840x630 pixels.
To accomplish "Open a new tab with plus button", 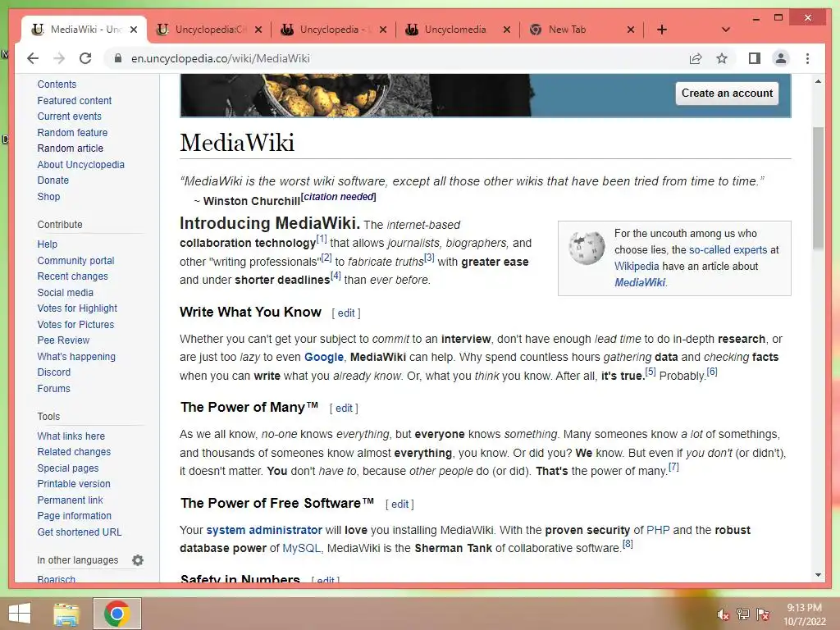I will tap(662, 30).
